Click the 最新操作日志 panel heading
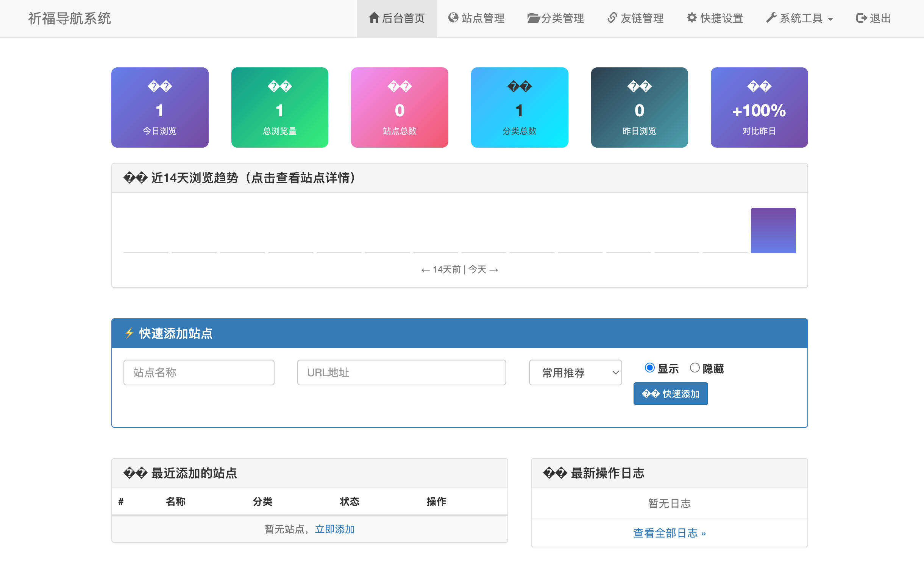 pyautogui.click(x=670, y=473)
